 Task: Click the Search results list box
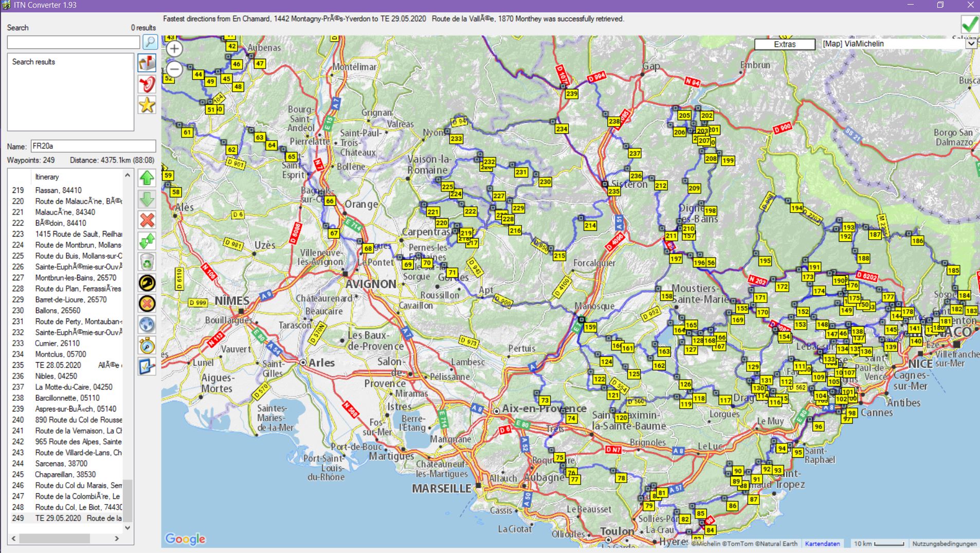pyautogui.click(x=70, y=92)
